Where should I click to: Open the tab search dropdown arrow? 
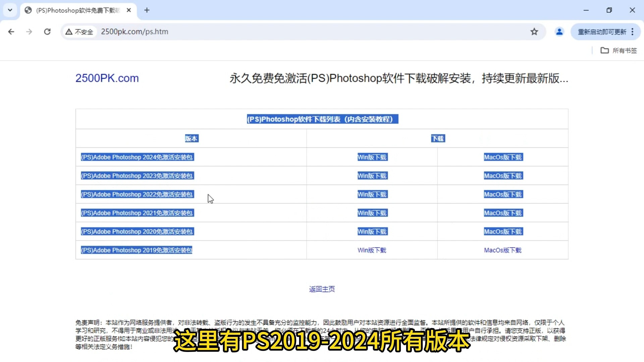pyautogui.click(x=10, y=10)
